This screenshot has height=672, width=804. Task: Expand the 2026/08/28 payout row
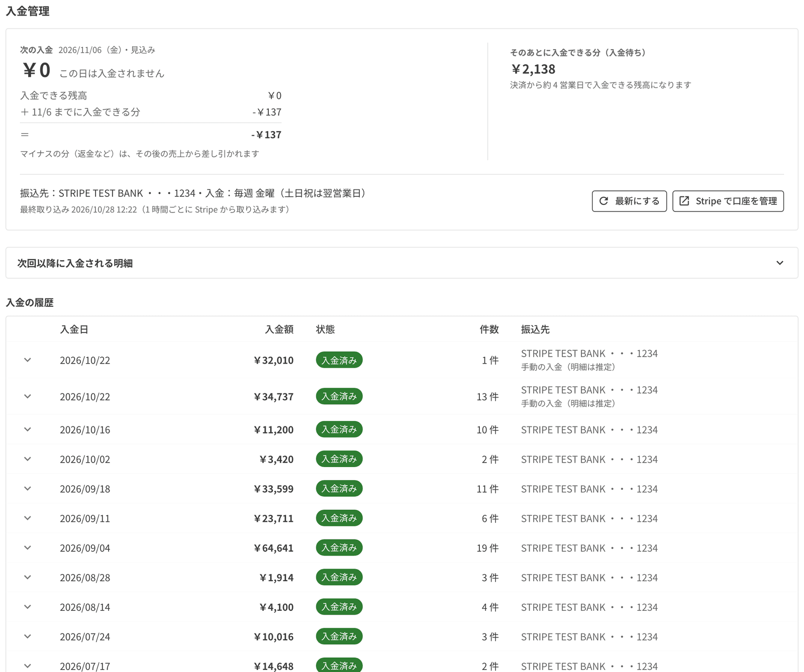click(28, 578)
